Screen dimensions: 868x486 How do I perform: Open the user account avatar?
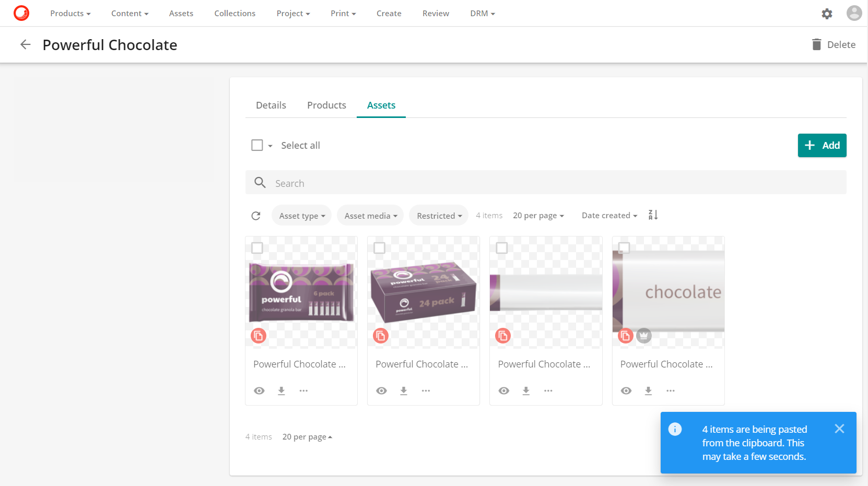854,13
